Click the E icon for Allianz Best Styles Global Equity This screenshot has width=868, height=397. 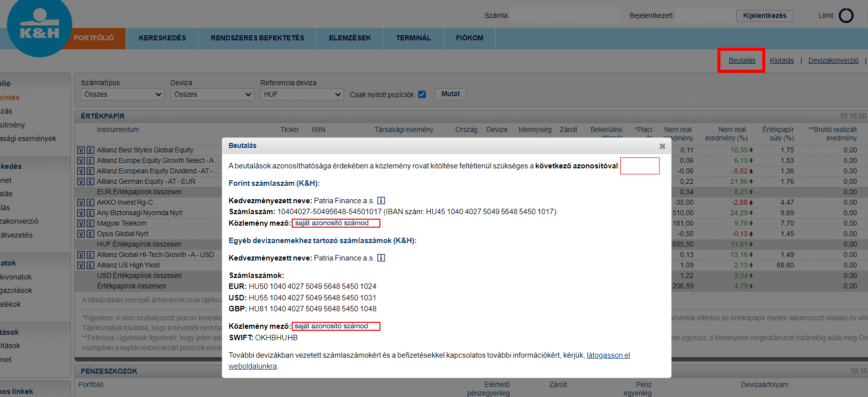[x=90, y=150]
